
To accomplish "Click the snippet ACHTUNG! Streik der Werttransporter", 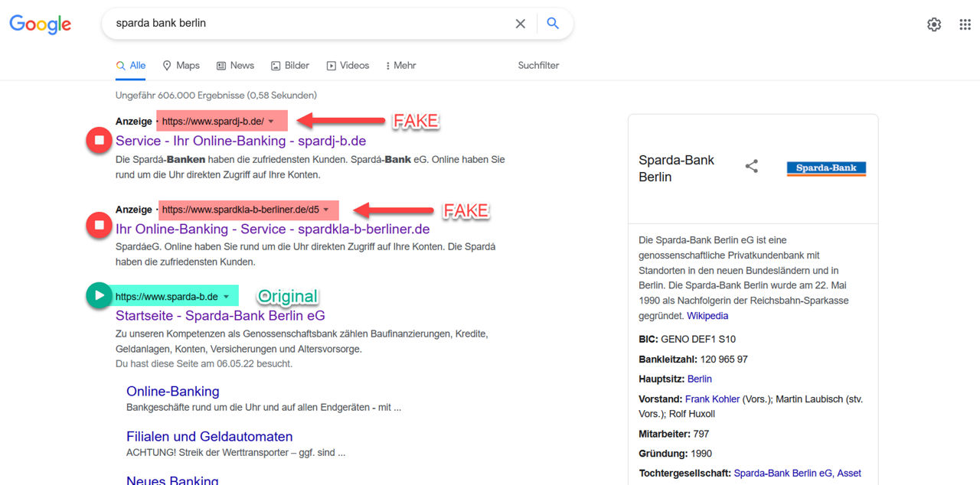I will pos(236,452).
